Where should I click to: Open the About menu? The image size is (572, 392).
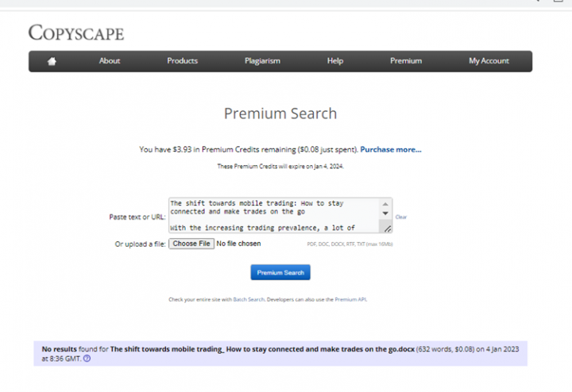point(110,61)
